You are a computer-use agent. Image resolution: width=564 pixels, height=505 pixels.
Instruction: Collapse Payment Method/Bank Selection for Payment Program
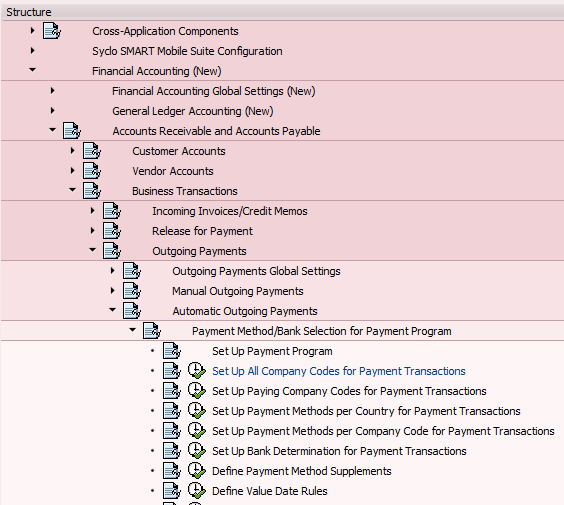click(x=132, y=330)
